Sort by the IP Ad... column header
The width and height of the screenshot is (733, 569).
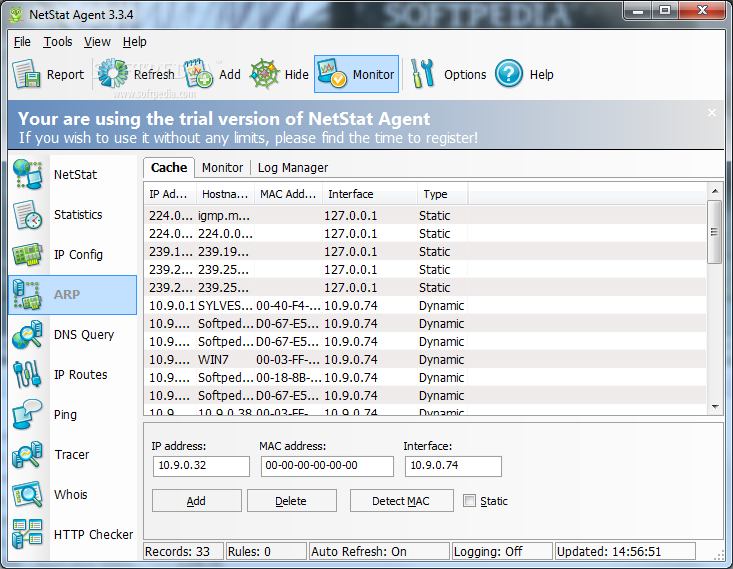pyautogui.click(x=170, y=194)
